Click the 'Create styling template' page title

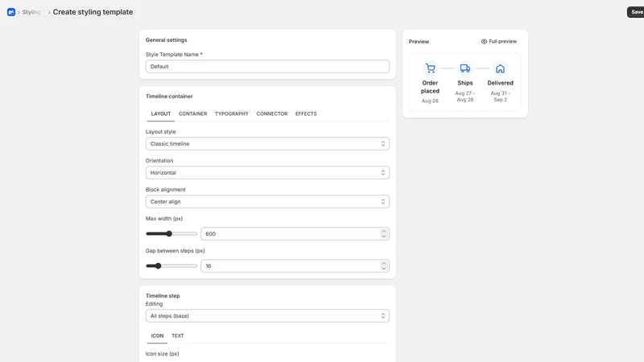tap(93, 12)
